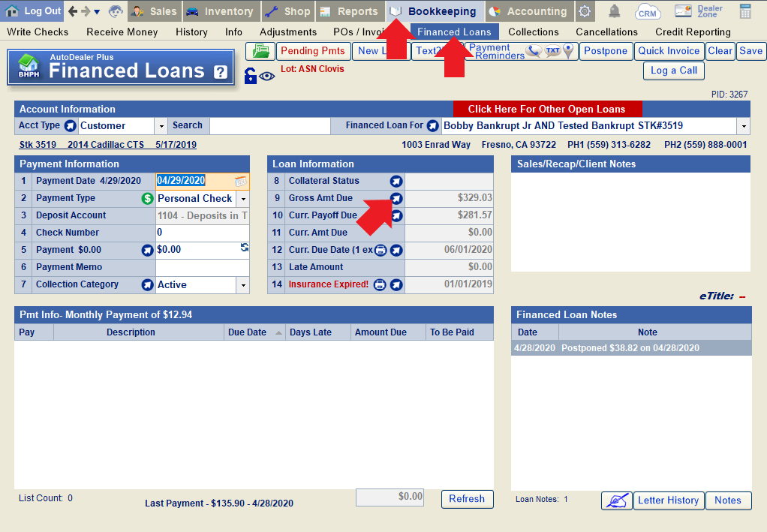
Task: Click the calendar icon in Payment Date field
Action: point(240,181)
